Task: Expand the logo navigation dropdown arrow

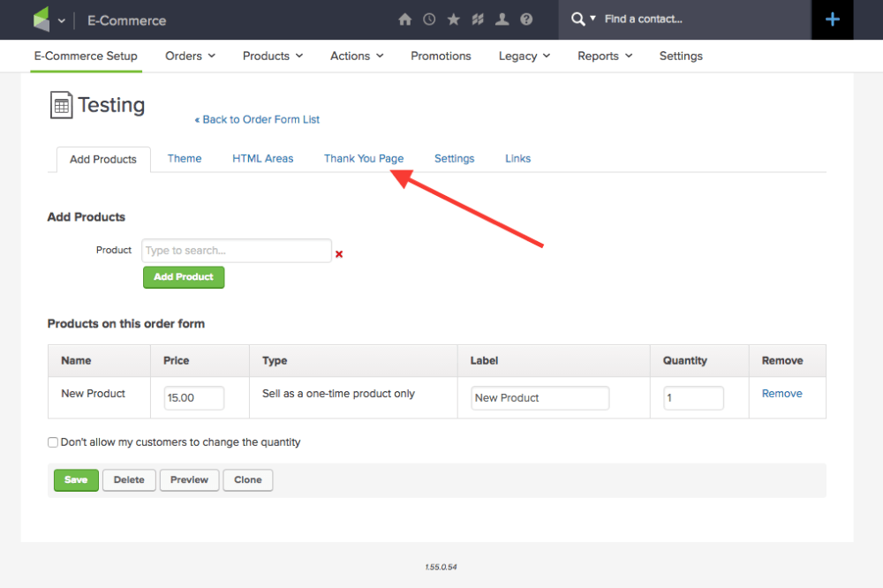Action: (x=62, y=21)
